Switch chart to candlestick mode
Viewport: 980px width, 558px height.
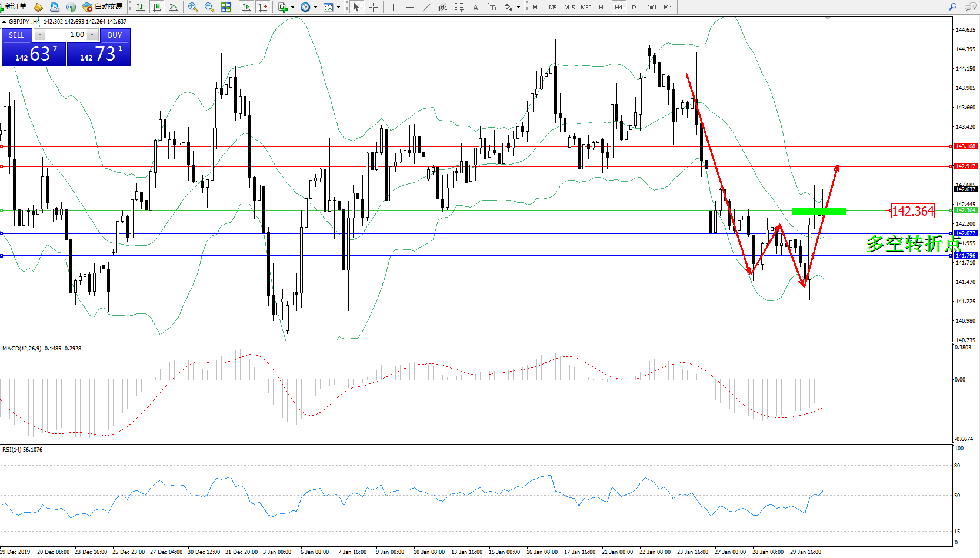click(x=157, y=7)
